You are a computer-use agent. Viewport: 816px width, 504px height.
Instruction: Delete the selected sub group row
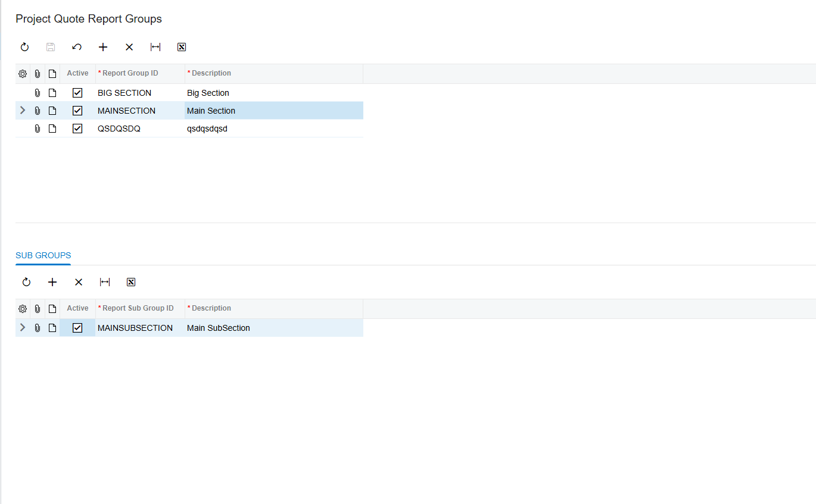pyautogui.click(x=79, y=282)
